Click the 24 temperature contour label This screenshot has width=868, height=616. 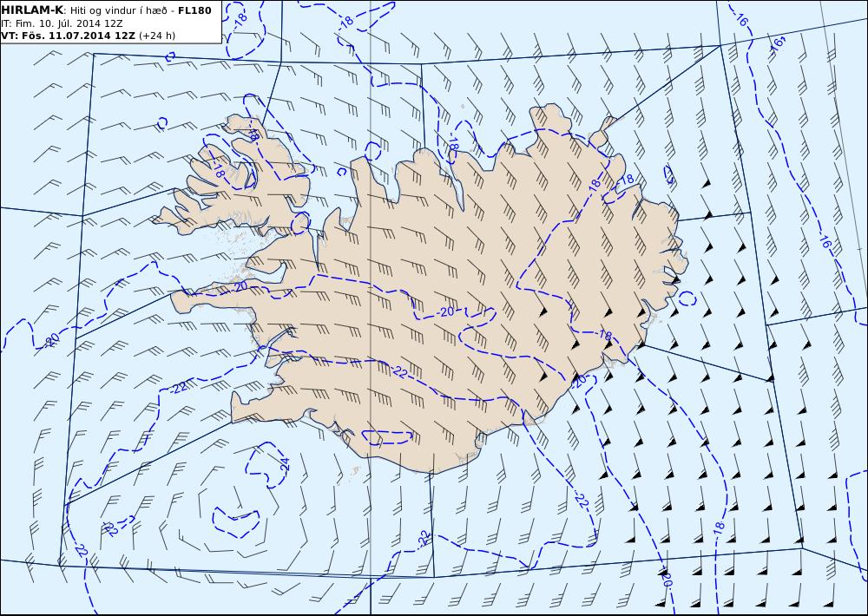pyautogui.click(x=285, y=464)
